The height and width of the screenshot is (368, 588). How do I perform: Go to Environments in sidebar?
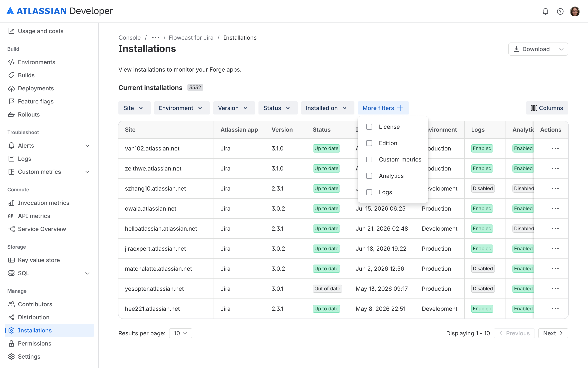tap(49, 62)
